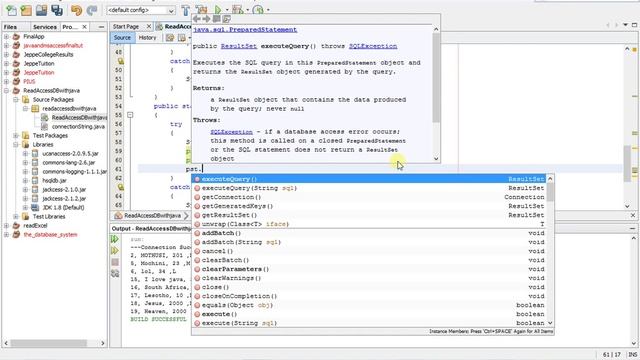Click the New Project toolbar icon

tap(26, 10)
